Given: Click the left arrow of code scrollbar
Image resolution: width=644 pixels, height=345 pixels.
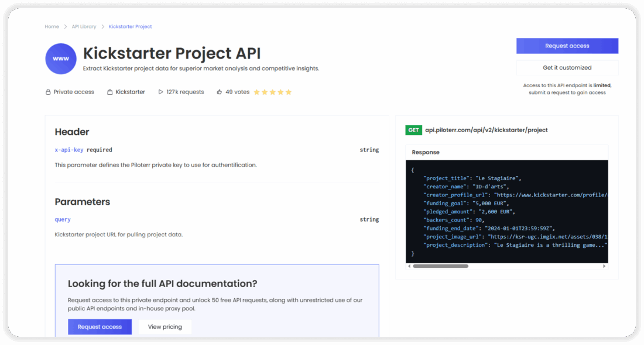Looking at the screenshot, I should coord(409,266).
